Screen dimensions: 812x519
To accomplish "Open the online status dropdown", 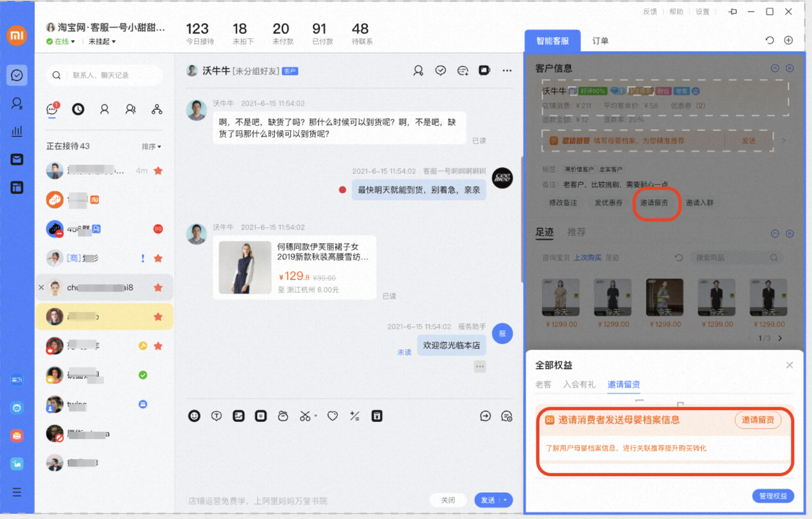I will 61,41.
